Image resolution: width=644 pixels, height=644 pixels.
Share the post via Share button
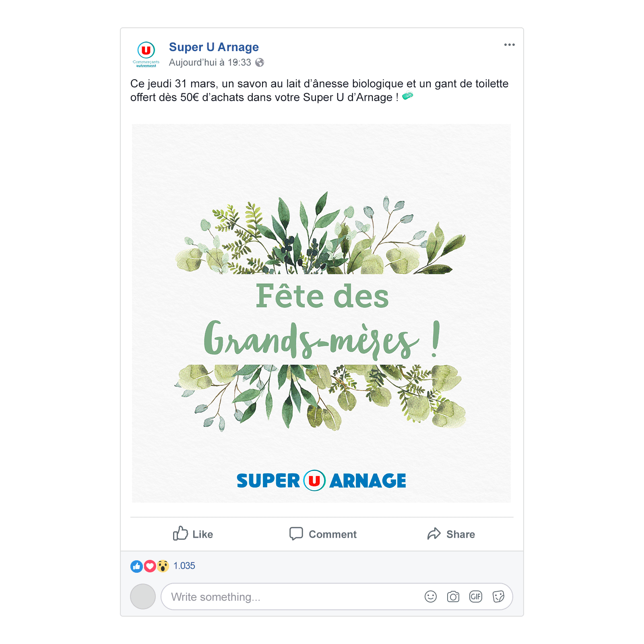click(x=451, y=534)
